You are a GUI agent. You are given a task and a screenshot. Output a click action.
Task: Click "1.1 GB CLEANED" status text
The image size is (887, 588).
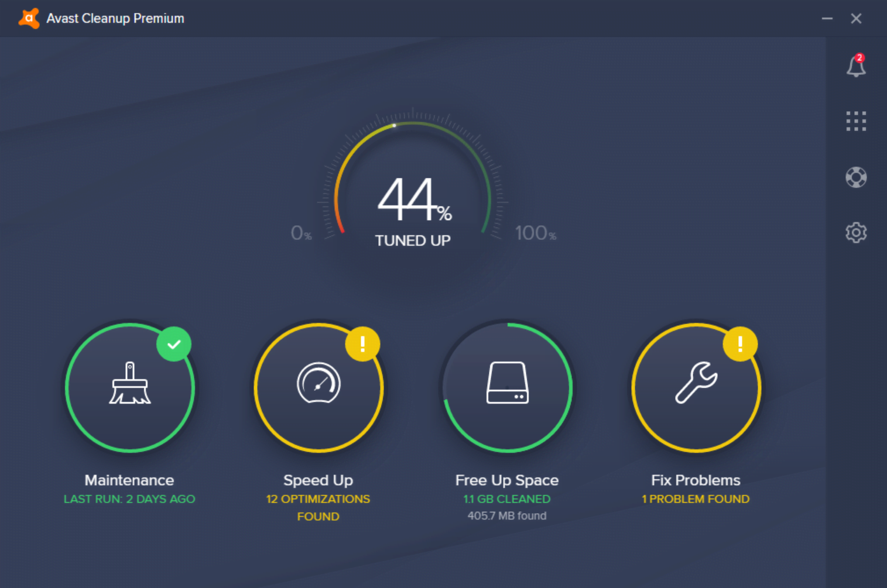click(507, 499)
